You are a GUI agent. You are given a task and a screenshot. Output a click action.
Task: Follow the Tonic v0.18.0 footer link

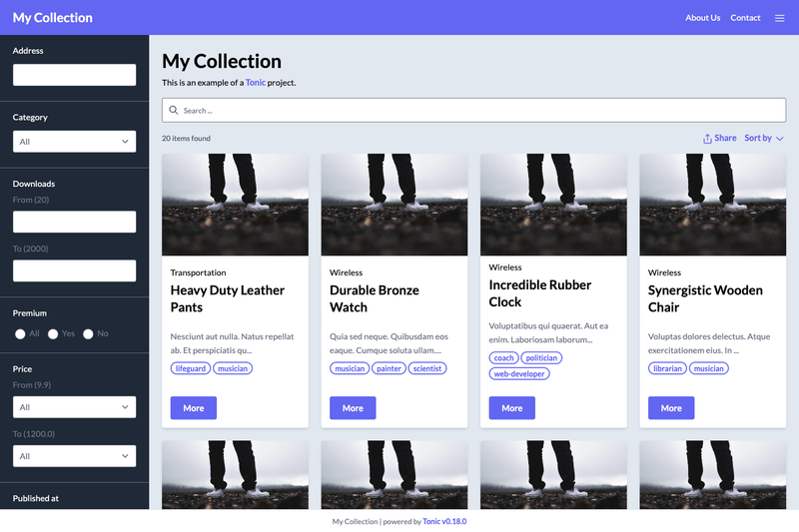pos(444,521)
